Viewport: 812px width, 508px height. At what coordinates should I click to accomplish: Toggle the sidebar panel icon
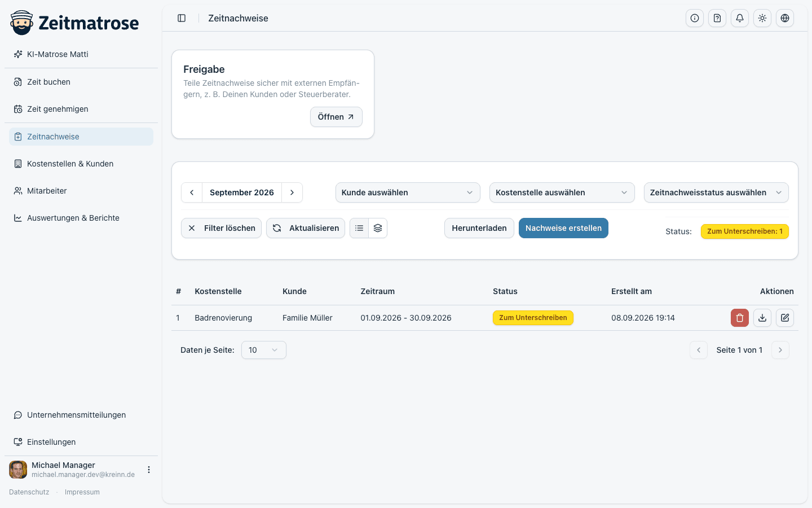tap(182, 18)
